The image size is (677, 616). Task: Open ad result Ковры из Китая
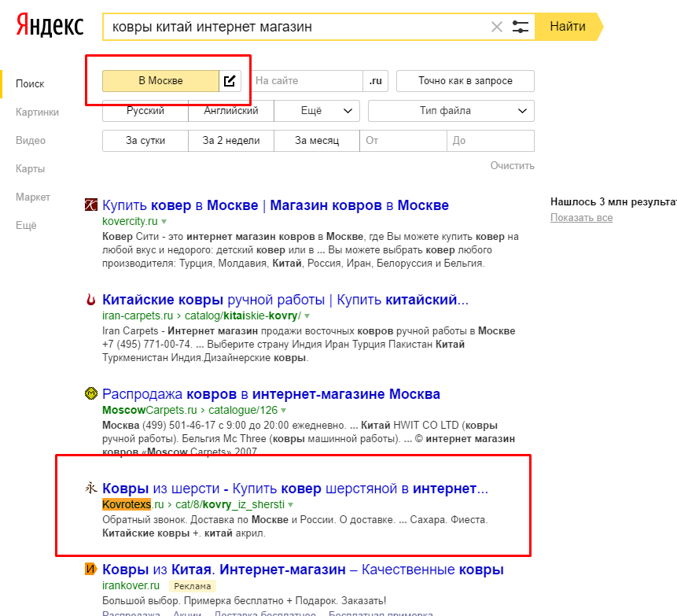[x=303, y=570]
